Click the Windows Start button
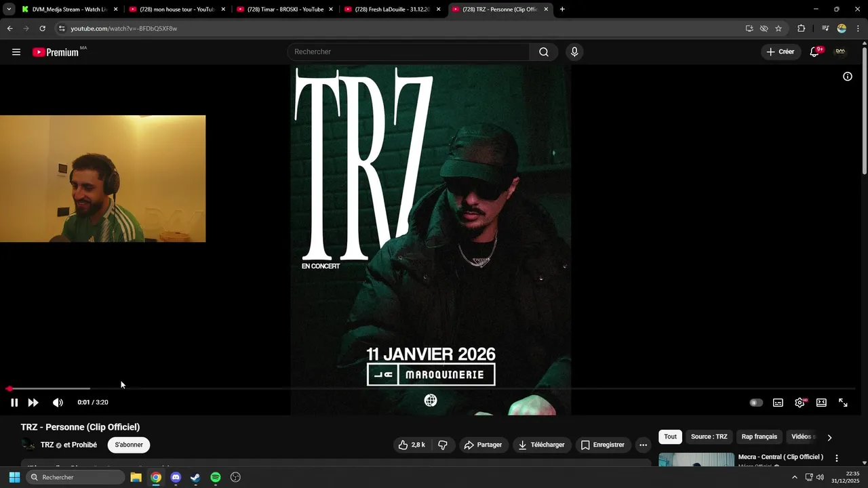 point(14,477)
